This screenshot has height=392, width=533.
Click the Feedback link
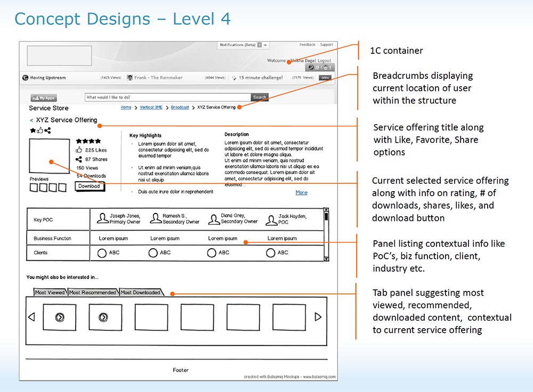coord(308,45)
